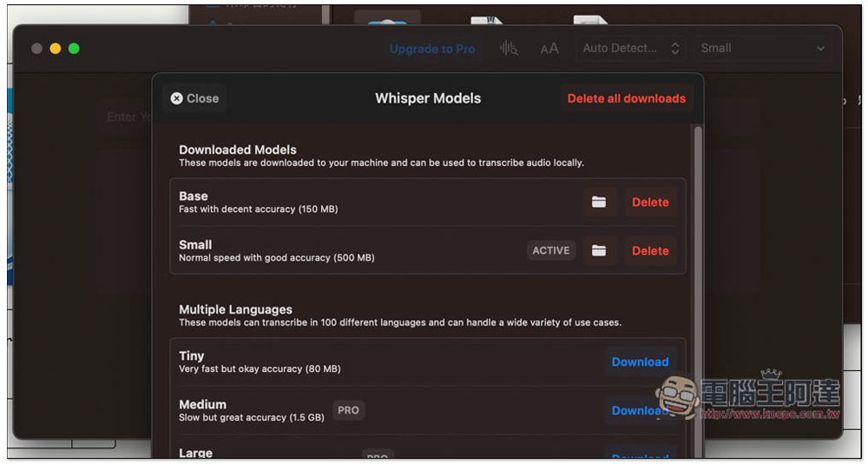The image size is (868, 464).
Task: Select the Base model row
Action: (347, 202)
